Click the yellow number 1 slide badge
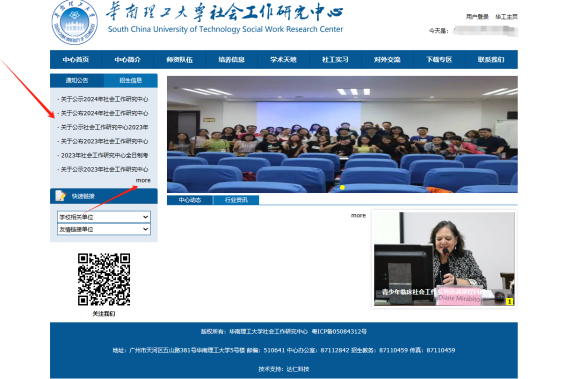 point(509,301)
